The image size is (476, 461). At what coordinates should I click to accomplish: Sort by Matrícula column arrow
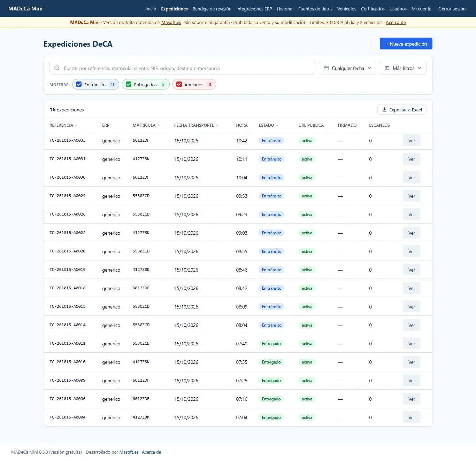pyautogui.click(x=159, y=125)
